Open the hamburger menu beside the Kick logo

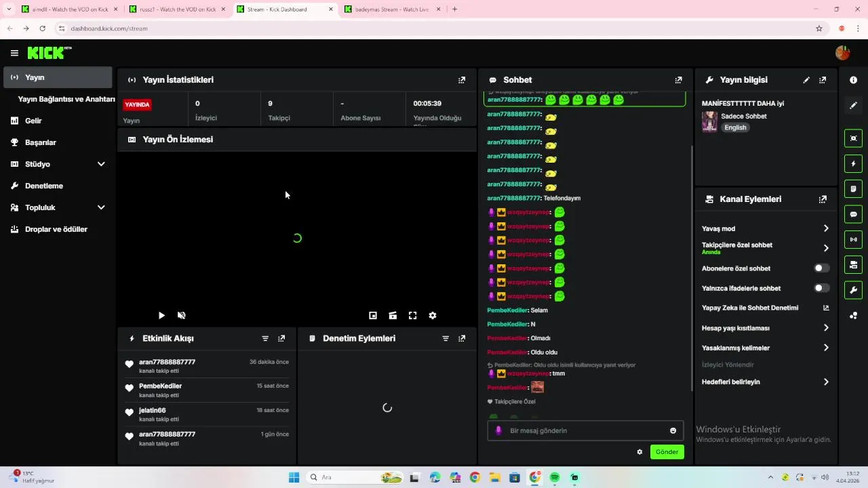point(14,53)
